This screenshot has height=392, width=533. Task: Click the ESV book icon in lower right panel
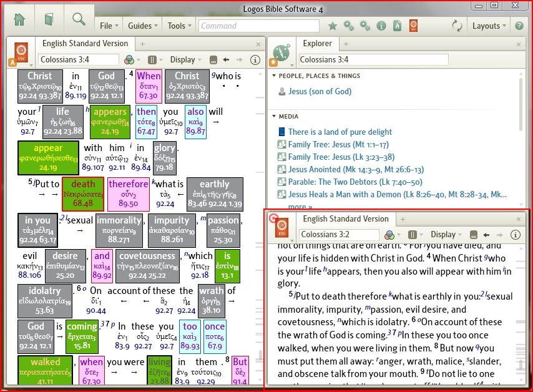282,227
